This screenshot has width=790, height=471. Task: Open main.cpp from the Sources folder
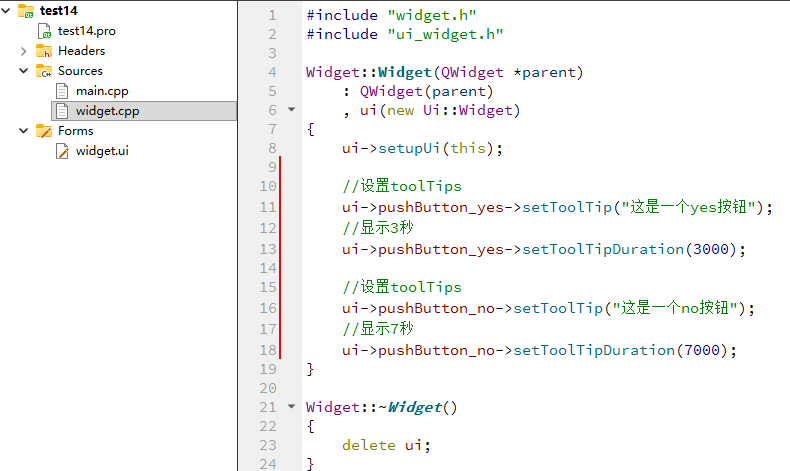[102, 91]
